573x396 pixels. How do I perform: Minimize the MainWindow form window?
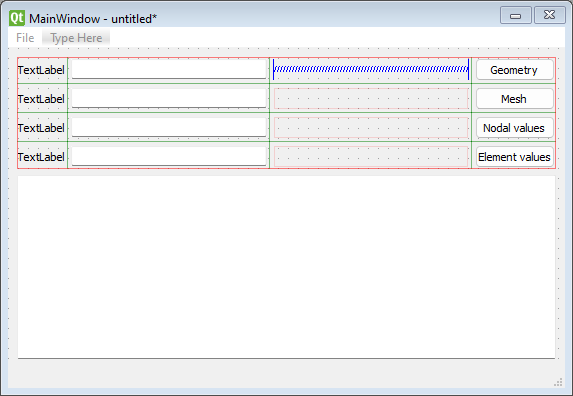(516, 15)
